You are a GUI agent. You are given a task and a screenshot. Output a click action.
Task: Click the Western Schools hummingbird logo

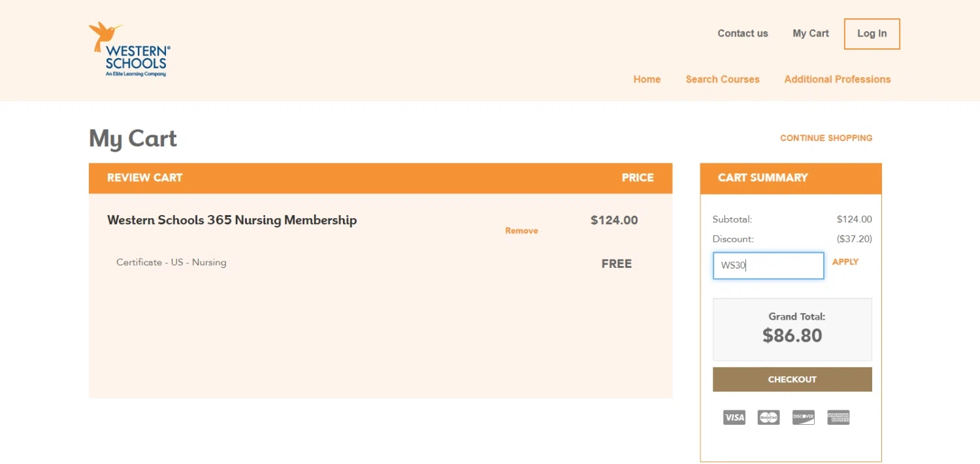(x=130, y=49)
